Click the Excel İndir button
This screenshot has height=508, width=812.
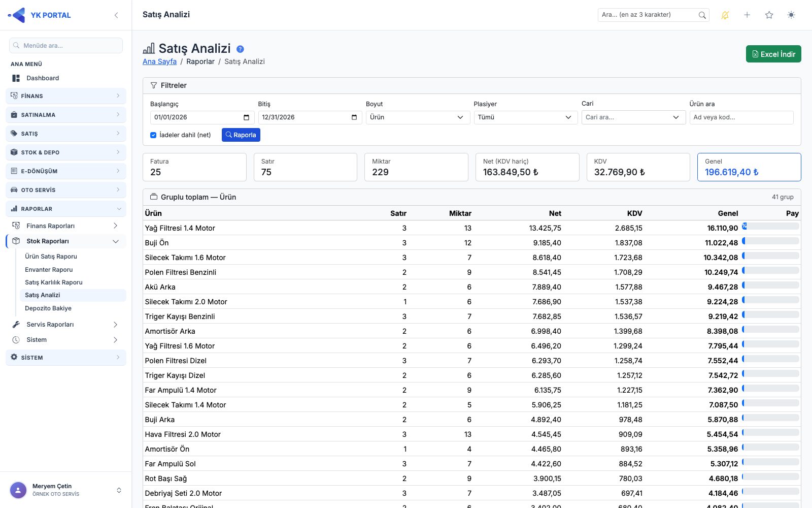(x=773, y=54)
